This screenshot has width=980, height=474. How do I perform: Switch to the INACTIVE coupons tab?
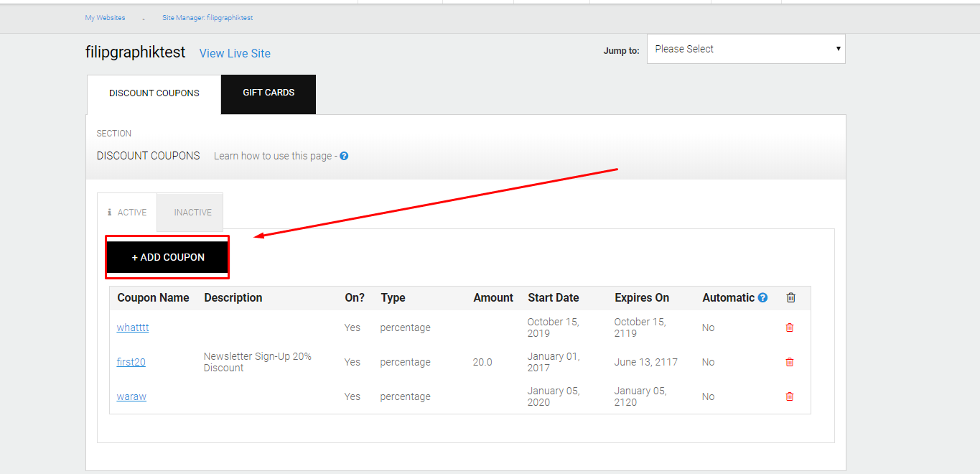point(191,212)
